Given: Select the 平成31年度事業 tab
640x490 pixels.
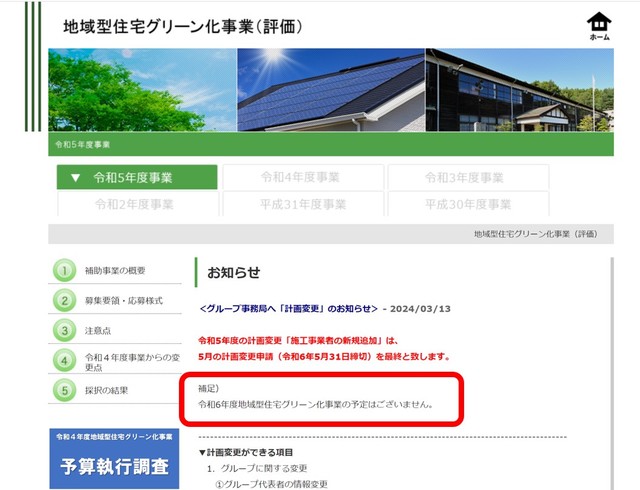Looking at the screenshot, I should coord(301,204).
